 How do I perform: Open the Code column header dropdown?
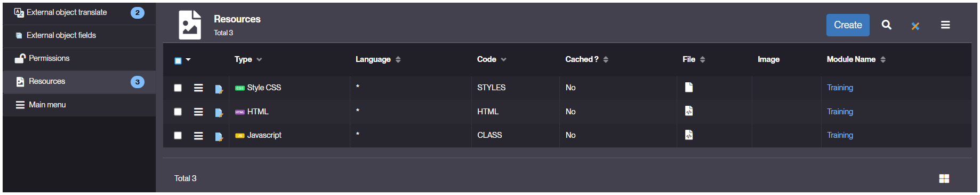(503, 60)
